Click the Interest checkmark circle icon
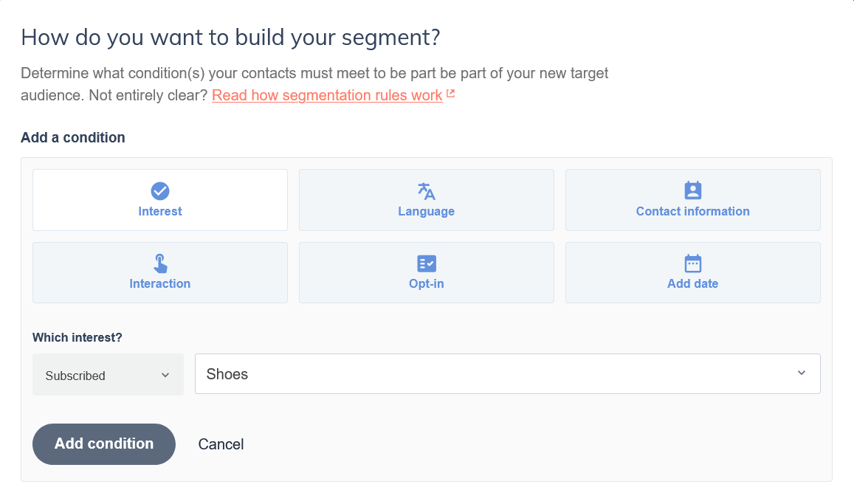This screenshot has width=854, height=504. (x=160, y=191)
